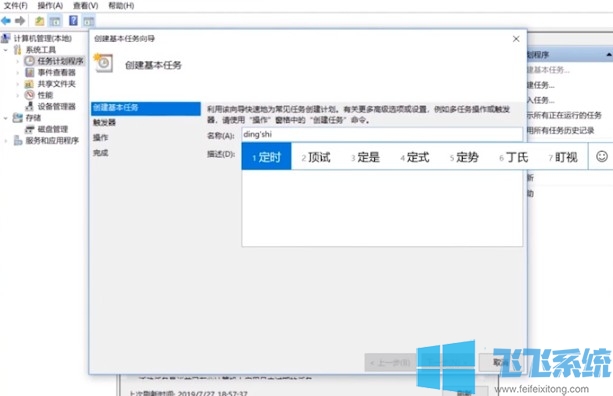The width and height of the screenshot is (613, 396).
Task: Choose IME candidate 7 盯视
Action: pyautogui.click(x=563, y=157)
